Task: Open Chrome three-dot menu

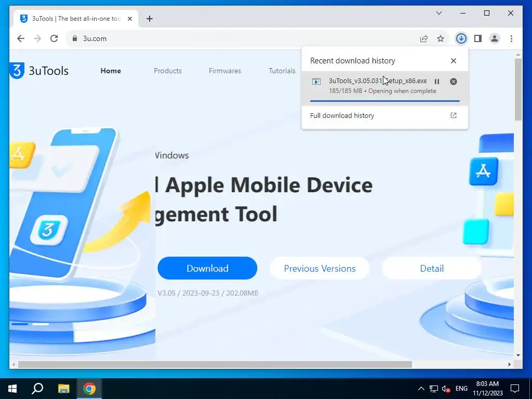Action: pos(511,38)
